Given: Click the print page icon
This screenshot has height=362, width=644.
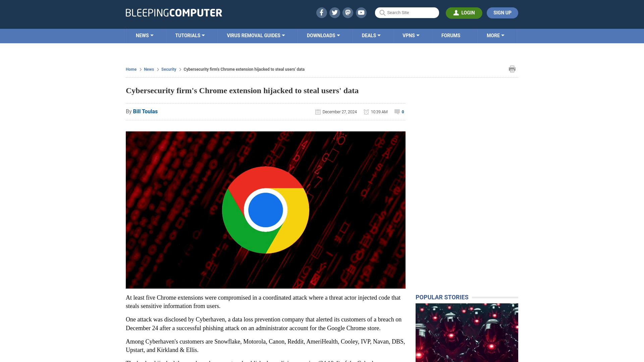Looking at the screenshot, I should point(512,69).
